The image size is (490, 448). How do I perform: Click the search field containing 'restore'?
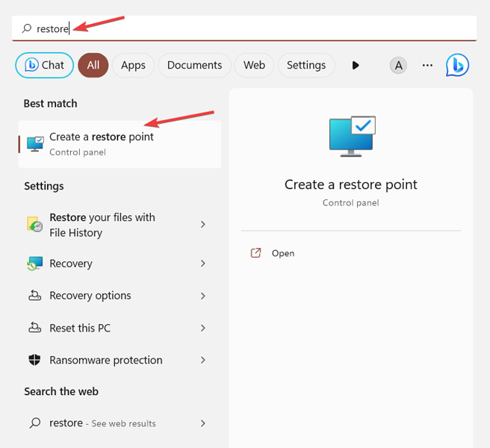click(244, 28)
